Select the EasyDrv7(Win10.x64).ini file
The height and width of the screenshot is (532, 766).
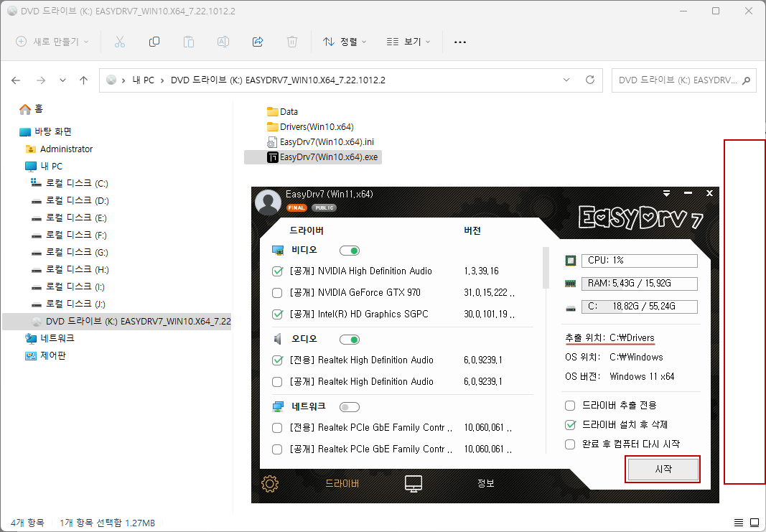click(320, 142)
